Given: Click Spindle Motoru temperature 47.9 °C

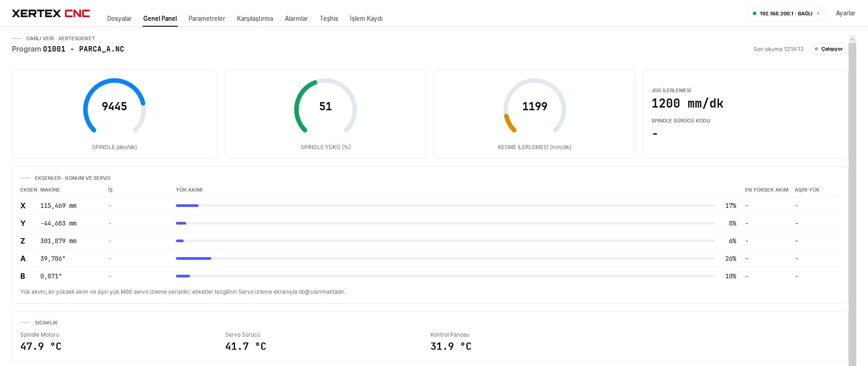Looking at the screenshot, I should point(41,346).
